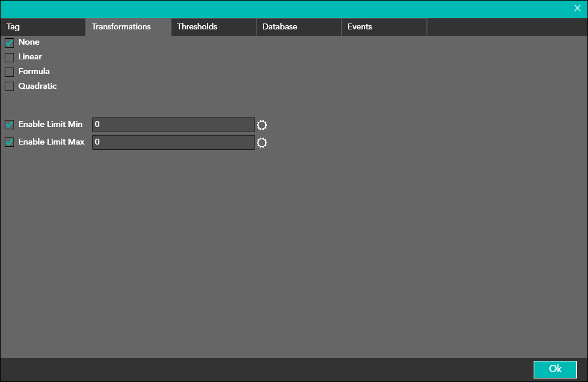
Task: Tick the Quadratic transformation checkbox
Action: (9, 87)
